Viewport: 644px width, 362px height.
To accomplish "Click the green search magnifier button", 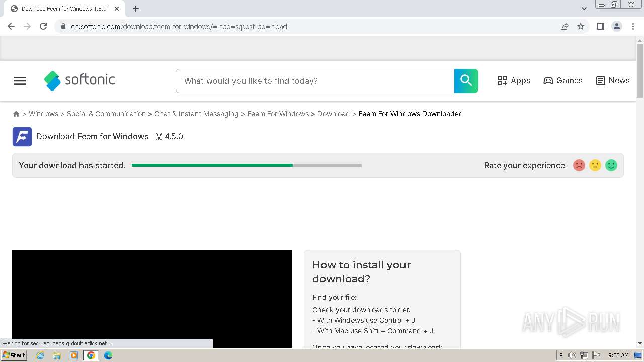I will pos(466,81).
